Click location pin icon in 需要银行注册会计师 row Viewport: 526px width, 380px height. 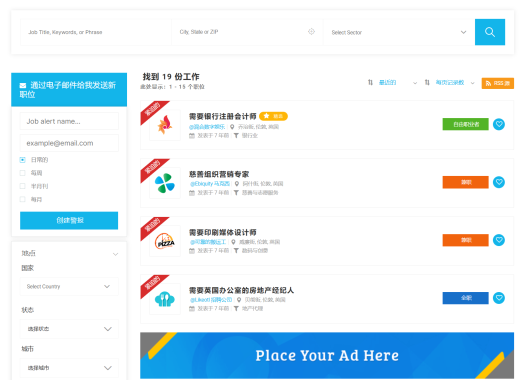(x=232, y=127)
